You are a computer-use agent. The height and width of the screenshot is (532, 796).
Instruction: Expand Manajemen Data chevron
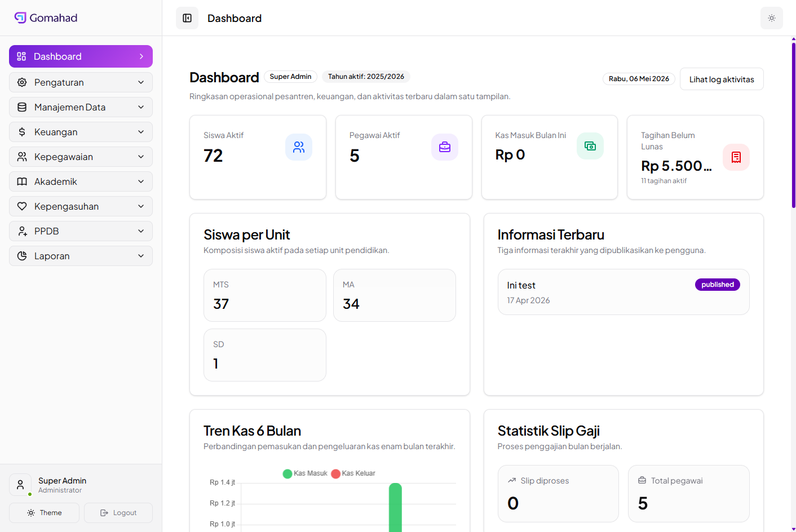pyautogui.click(x=141, y=107)
